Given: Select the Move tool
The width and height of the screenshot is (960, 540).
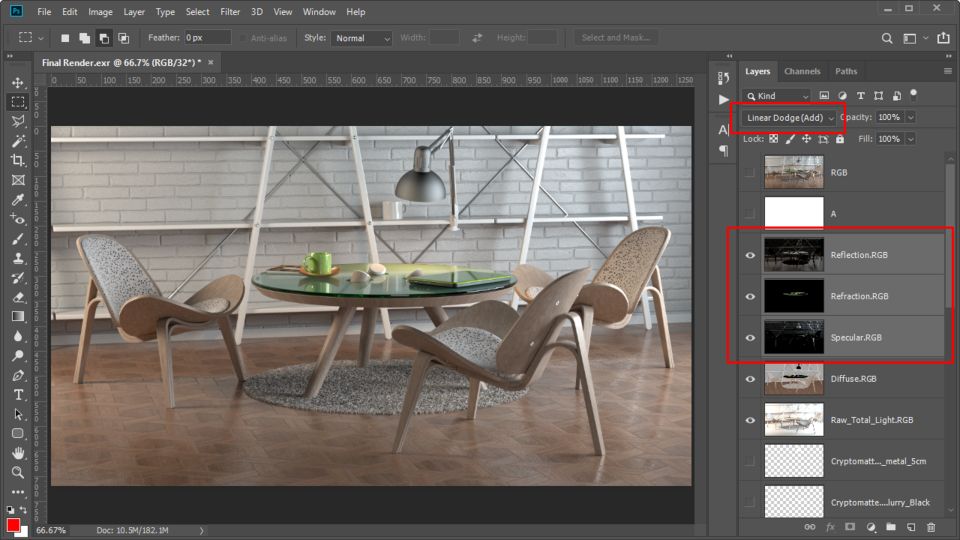Looking at the screenshot, I should [18, 82].
